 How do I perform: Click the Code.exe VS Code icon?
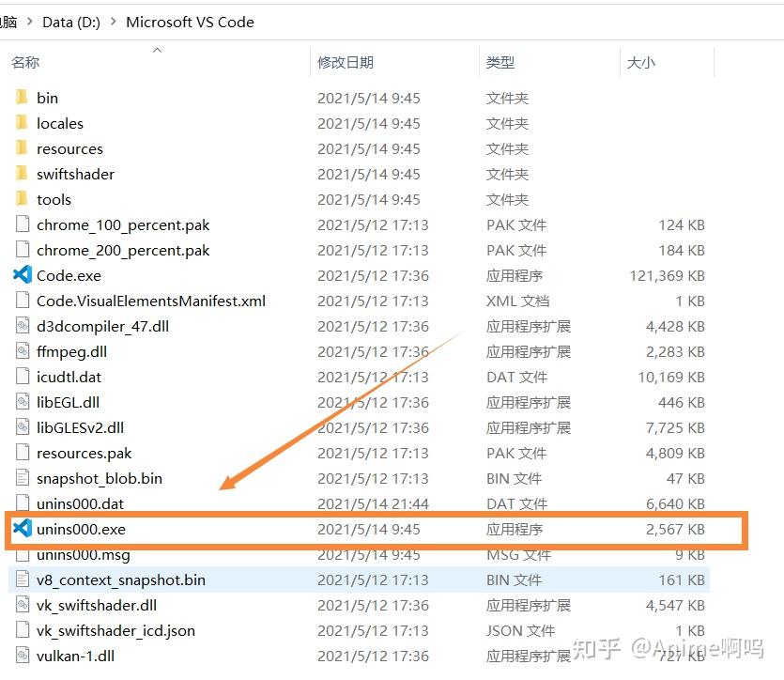(x=22, y=275)
